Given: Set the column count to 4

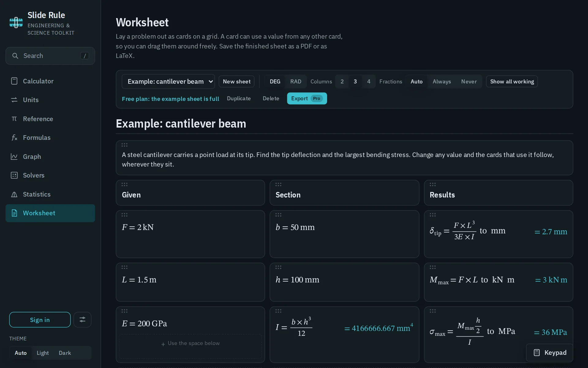Looking at the screenshot, I should [x=369, y=82].
